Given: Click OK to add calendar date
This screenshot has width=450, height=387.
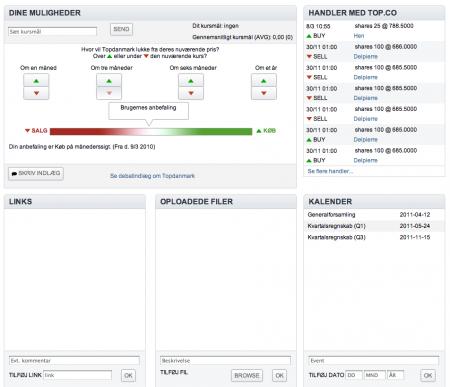Looking at the screenshot, I should coord(428,376).
